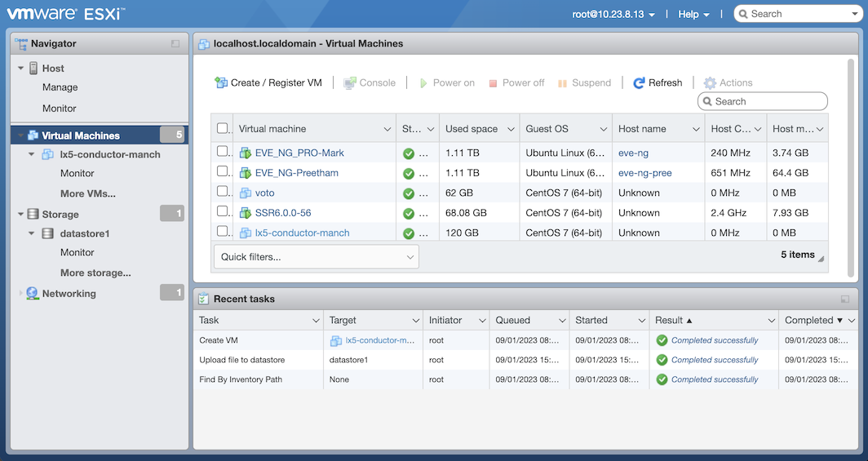This screenshot has width=868, height=461.
Task: Check the box for the voto VM
Action: [223, 193]
